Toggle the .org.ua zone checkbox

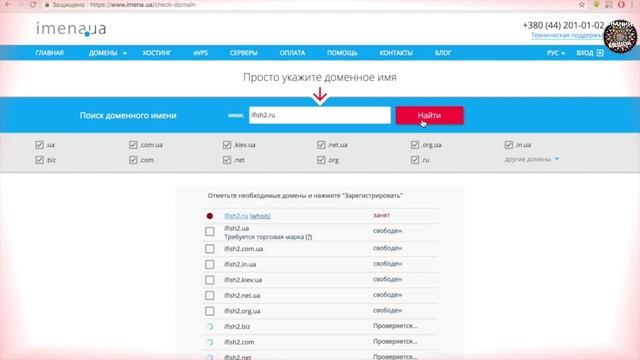pos(415,144)
